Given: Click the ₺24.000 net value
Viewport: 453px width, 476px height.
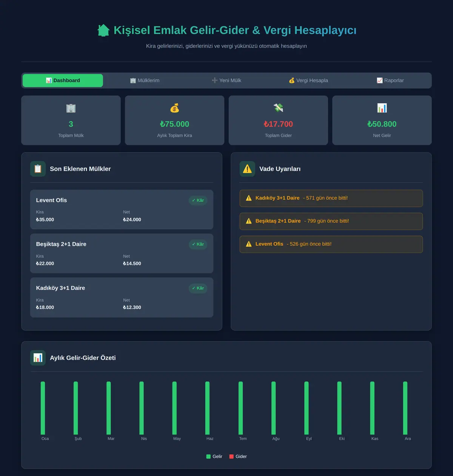Looking at the screenshot, I should pyautogui.click(x=132, y=220).
